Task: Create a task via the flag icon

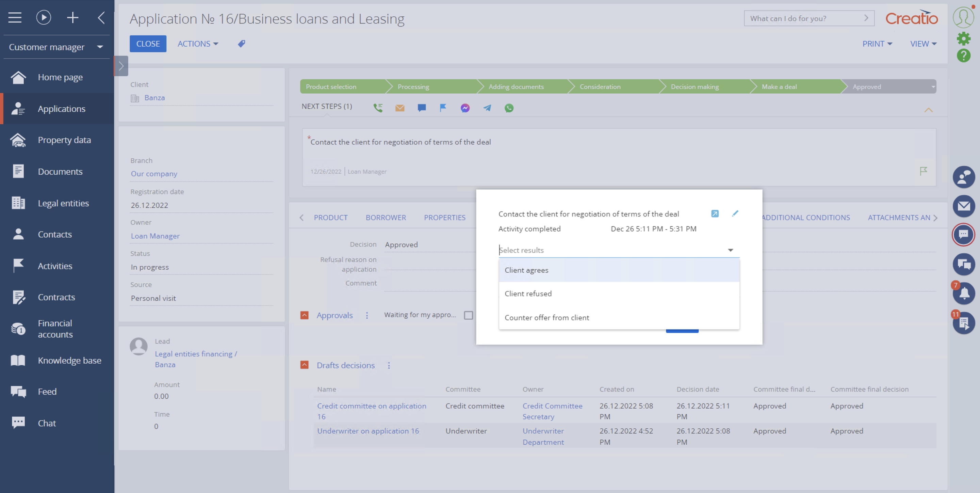Action: coord(443,108)
